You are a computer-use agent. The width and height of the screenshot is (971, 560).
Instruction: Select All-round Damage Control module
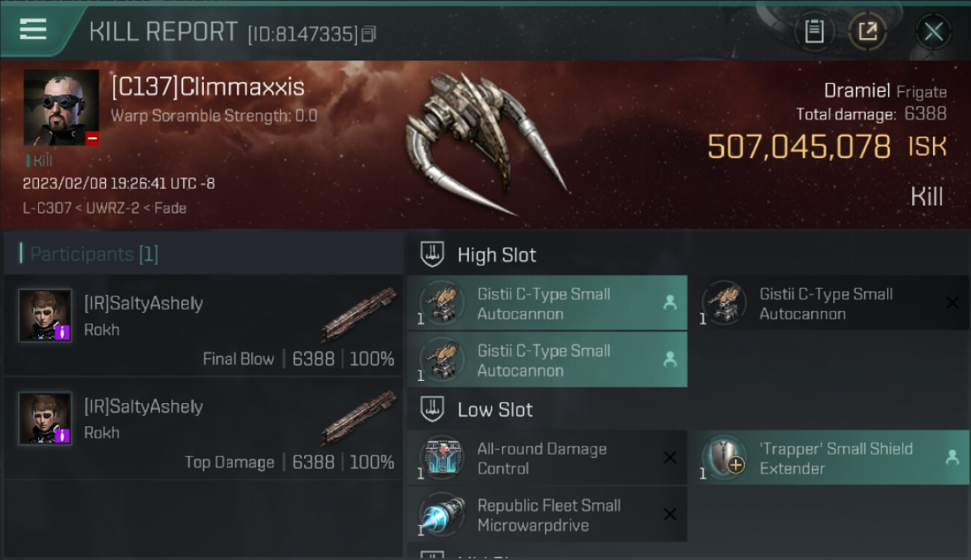pyautogui.click(x=547, y=458)
